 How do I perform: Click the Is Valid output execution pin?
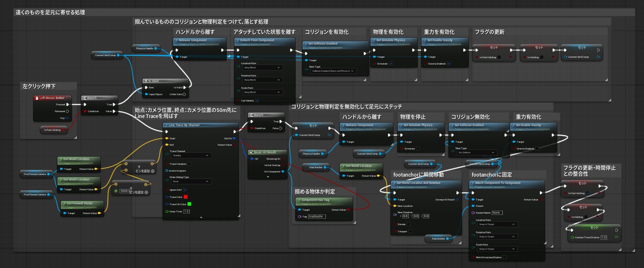(x=185, y=87)
